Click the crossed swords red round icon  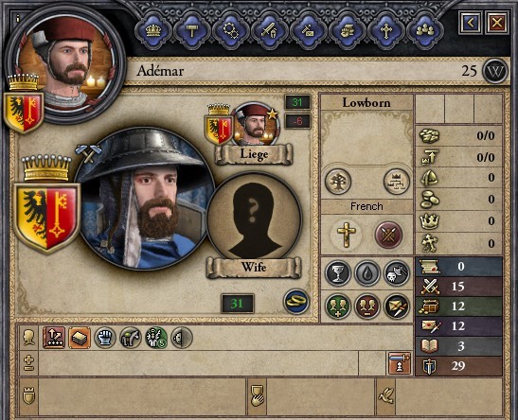pyautogui.click(x=388, y=235)
